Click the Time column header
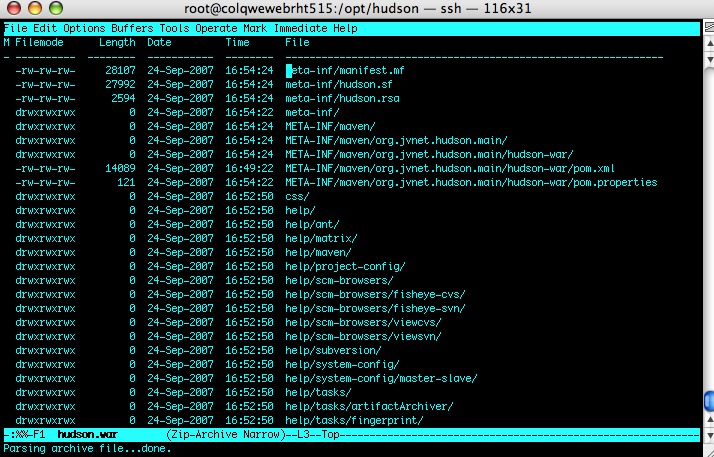This screenshot has height=457, width=714. click(237, 42)
